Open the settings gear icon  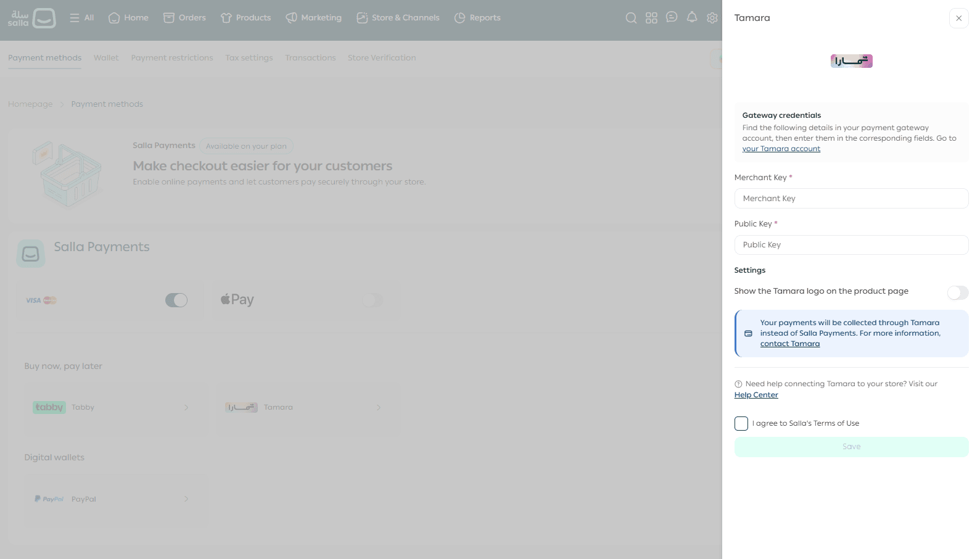tap(712, 18)
